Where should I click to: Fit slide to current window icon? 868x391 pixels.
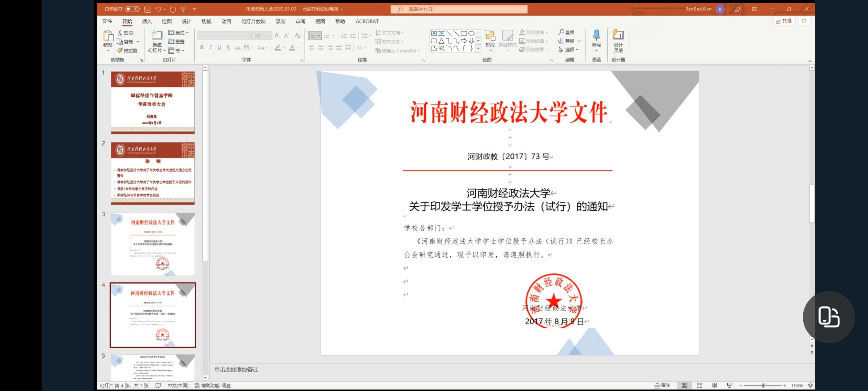tap(810, 385)
